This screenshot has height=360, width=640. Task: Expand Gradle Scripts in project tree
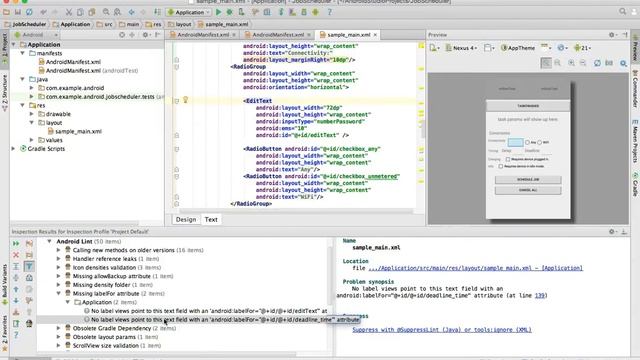pos(13,149)
